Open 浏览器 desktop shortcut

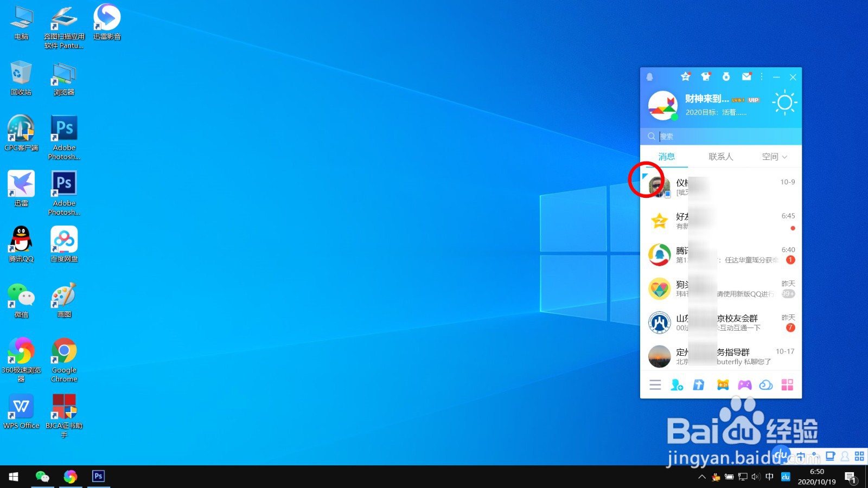(x=64, y=79)
